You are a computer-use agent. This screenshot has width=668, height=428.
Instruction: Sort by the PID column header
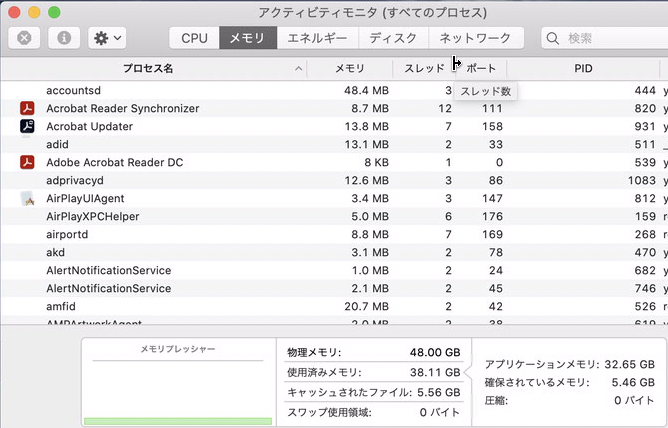tap(583, 69)
